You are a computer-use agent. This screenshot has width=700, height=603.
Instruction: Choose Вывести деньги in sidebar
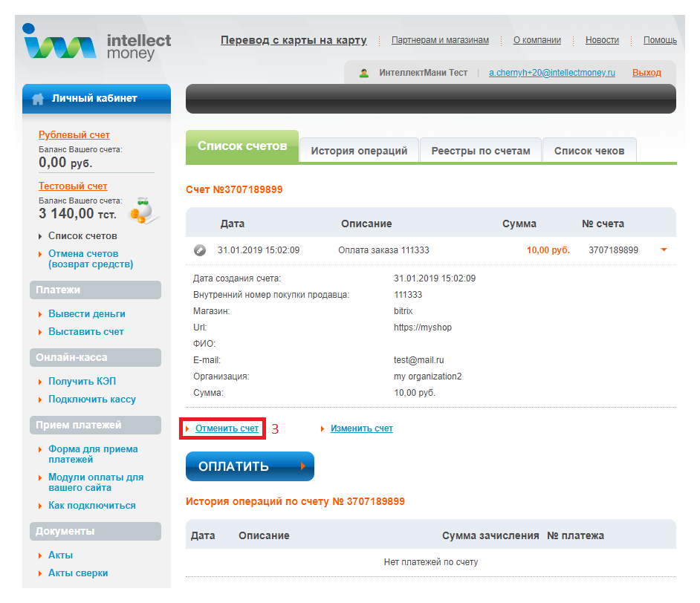point(87,314)
